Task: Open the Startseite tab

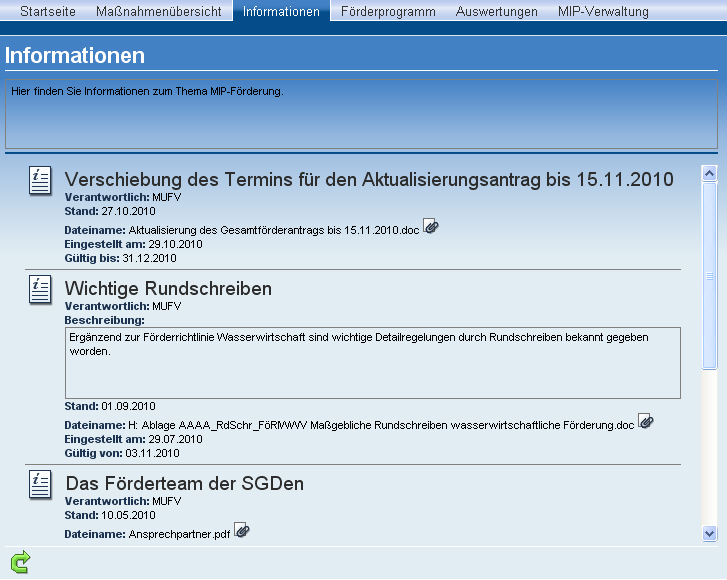Action: coord(48,11)
